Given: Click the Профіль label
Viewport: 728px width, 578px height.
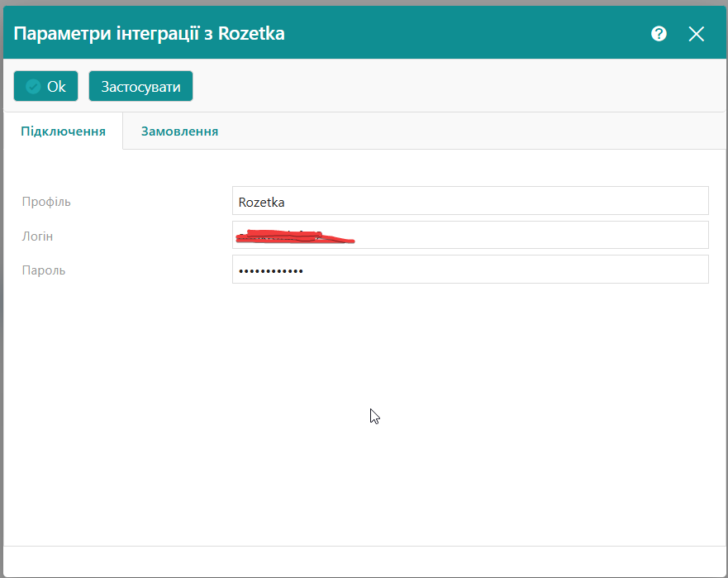Looking at the screenshot, I should (x=46, y=202).
